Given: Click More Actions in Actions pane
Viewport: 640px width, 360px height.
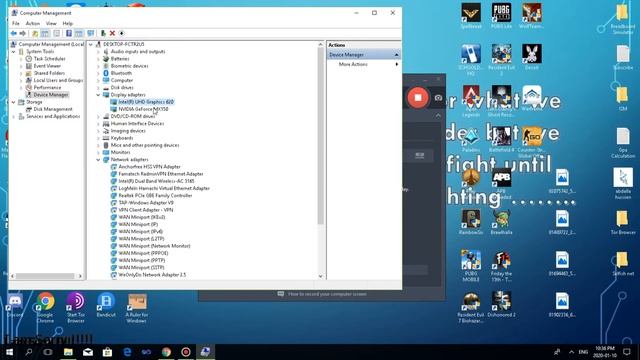Looking at the screenshot, I should coord(353,64).
